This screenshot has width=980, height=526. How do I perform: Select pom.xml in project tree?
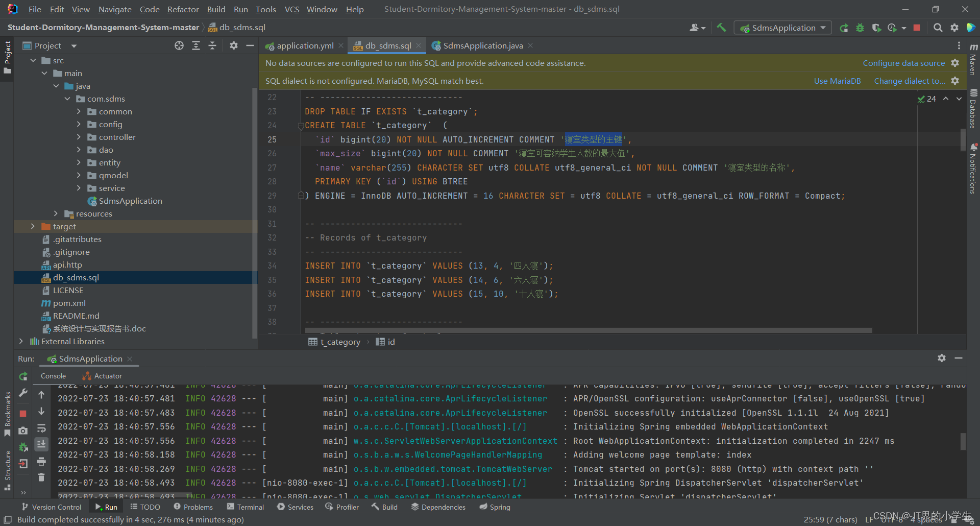[x=69, y=303]
